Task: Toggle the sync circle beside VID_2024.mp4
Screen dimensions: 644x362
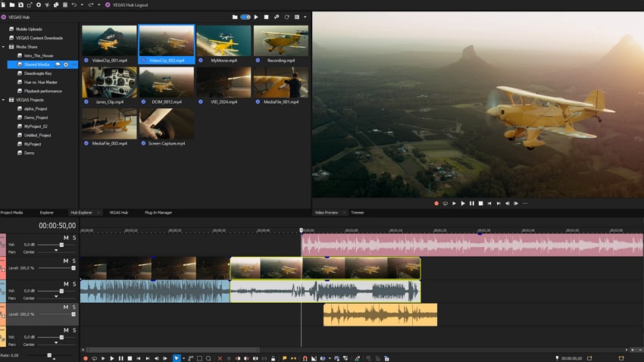Action: tap(201, 101)
